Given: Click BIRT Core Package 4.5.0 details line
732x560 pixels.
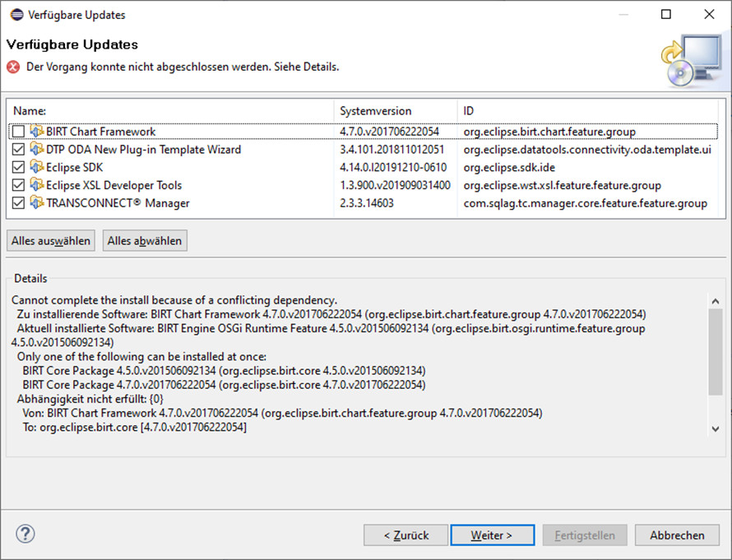Looking at the screenshot, I should (224, 371).
